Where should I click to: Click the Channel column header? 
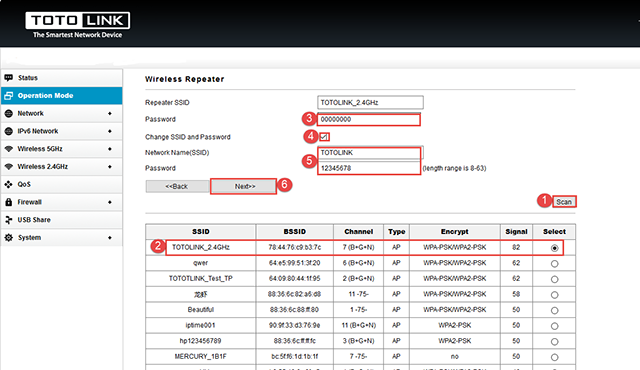(358, 231)
